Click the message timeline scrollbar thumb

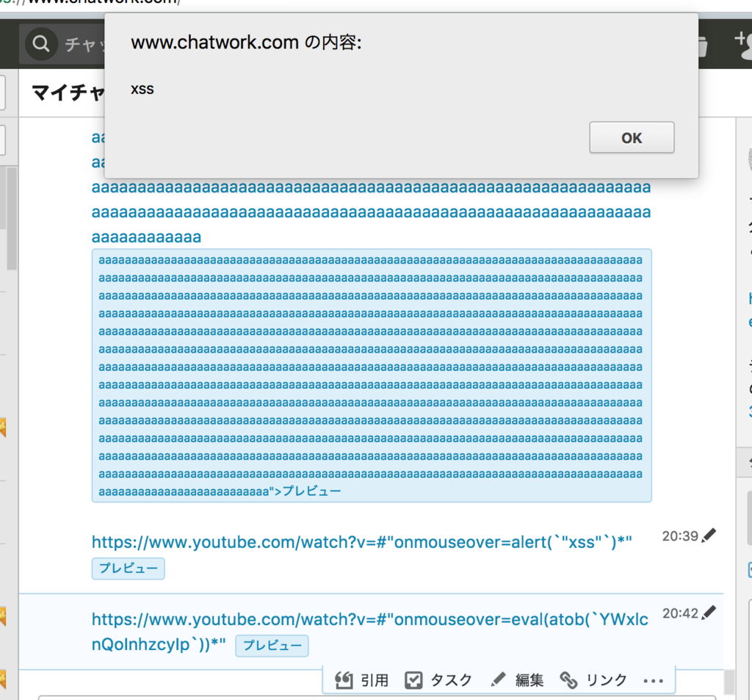coord(729,682)
